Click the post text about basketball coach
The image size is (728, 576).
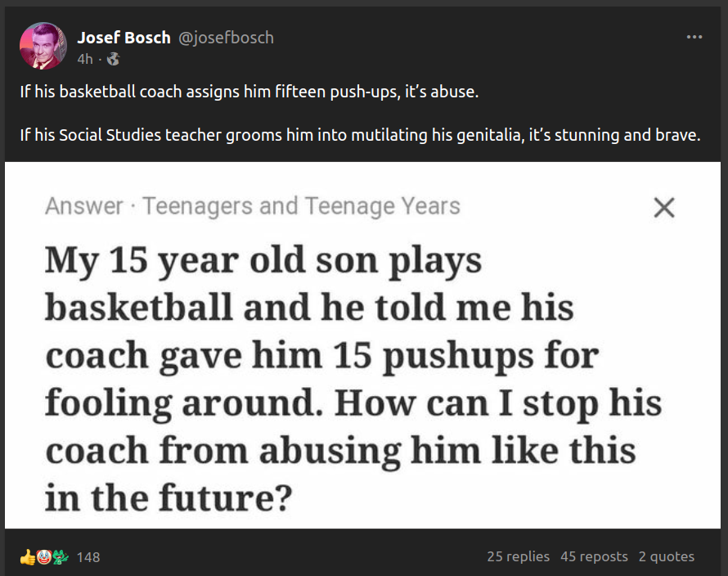[249, 92]
